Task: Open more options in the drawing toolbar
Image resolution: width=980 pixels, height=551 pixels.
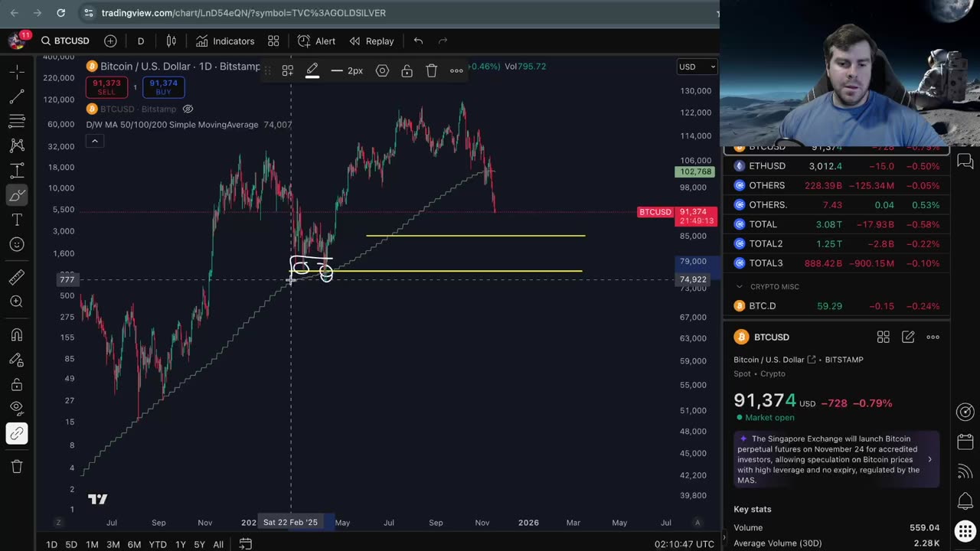Action: [456, 70]
